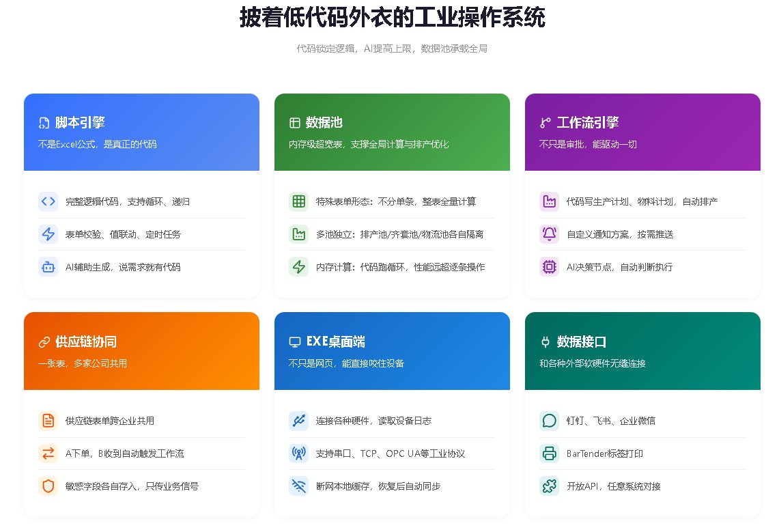
Task: Click the green lightning icon next to 内存计算
Action: [x=298, y=267]
